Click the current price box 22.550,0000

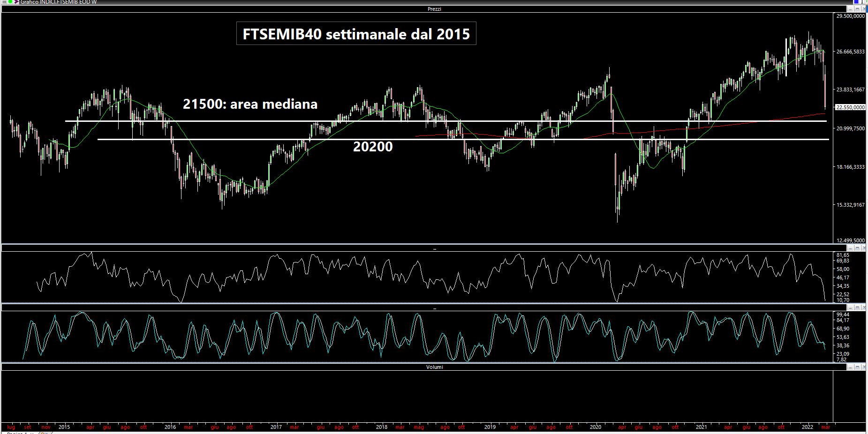(850, 107)
